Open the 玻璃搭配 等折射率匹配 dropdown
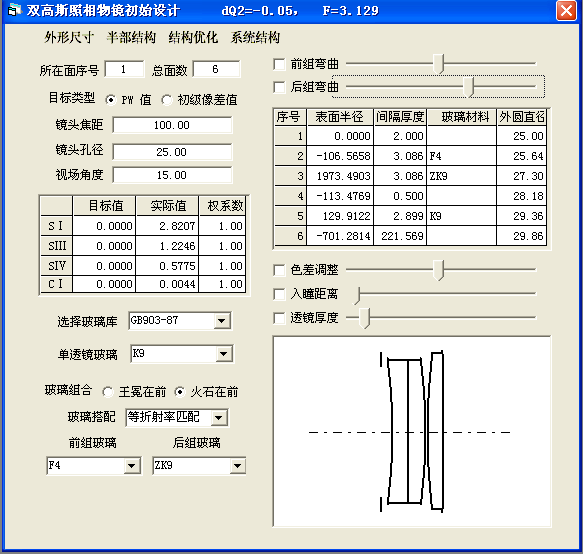The width and height of the screenshot is (583, 554). click(219, 418)
